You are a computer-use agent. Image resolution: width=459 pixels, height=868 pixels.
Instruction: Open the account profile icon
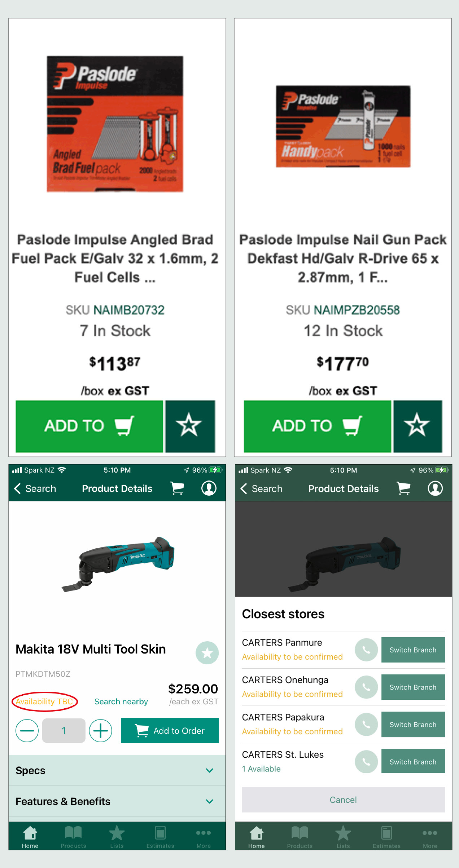coord(209,488)
